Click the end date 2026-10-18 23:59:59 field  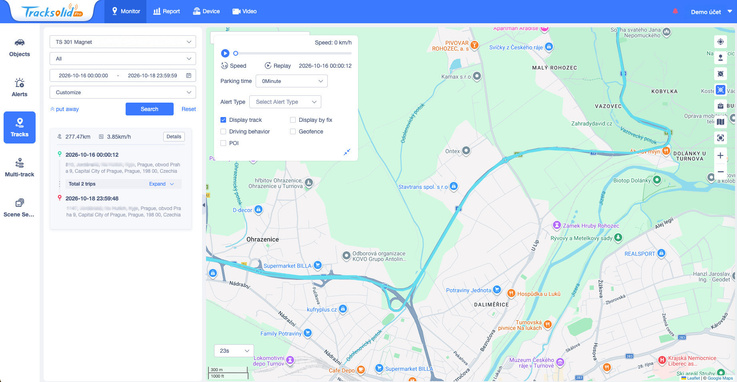point(152,75)
